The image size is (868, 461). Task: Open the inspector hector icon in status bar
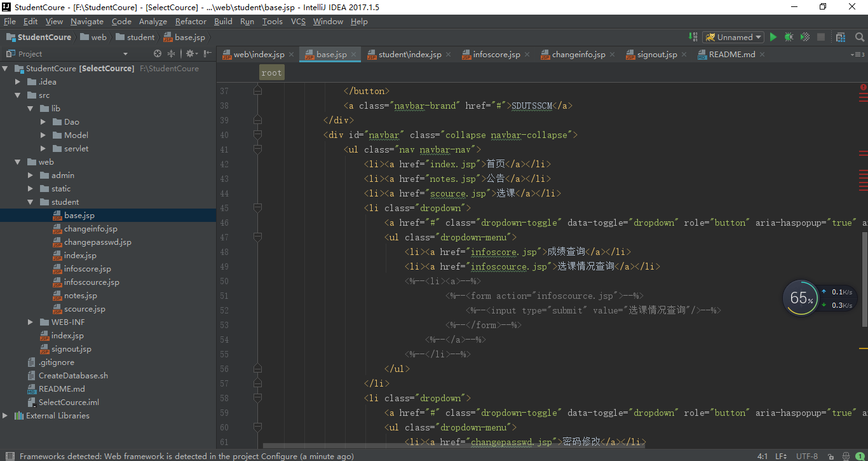tap(846, 456)
